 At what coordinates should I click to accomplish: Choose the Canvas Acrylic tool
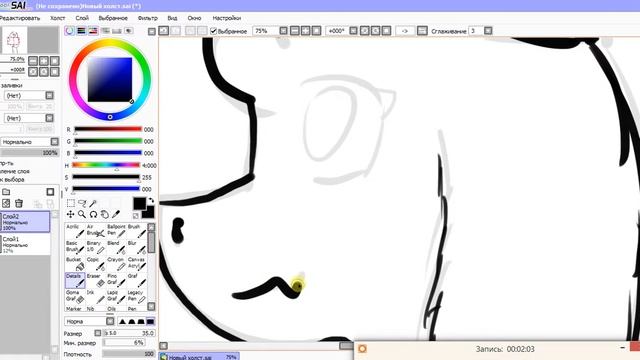pyautogui.click(x=136, y=264)
